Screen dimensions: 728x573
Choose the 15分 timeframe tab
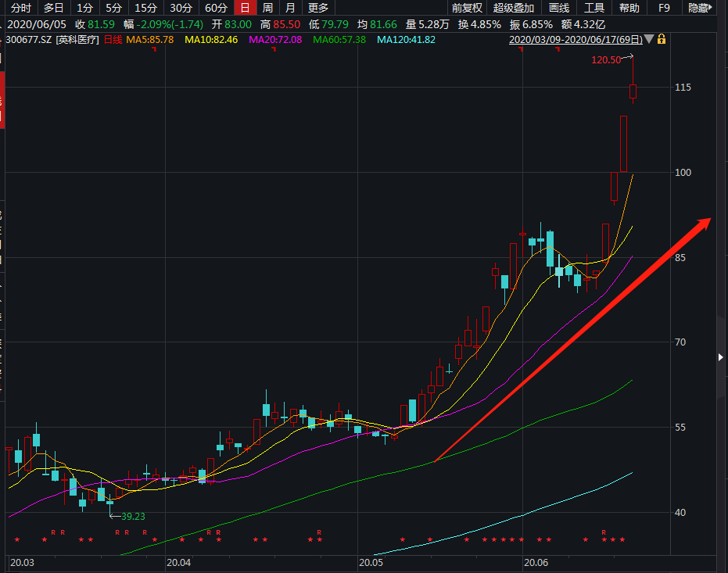tap(145, 8)
